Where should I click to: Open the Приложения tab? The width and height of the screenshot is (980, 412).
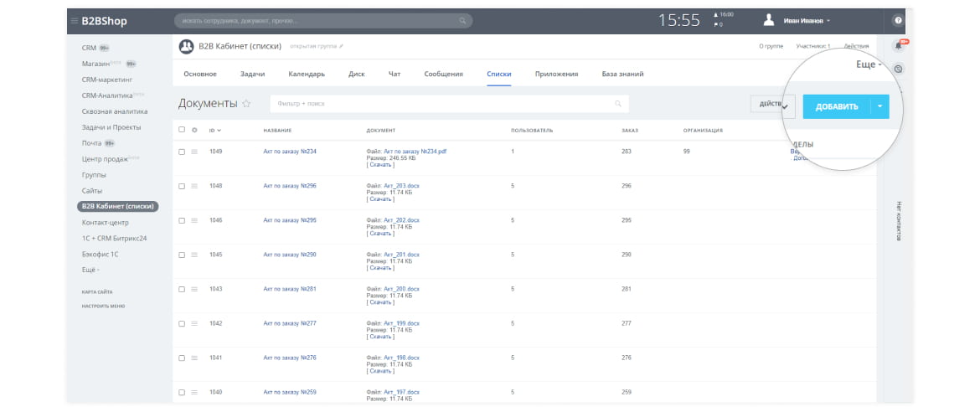556,74
